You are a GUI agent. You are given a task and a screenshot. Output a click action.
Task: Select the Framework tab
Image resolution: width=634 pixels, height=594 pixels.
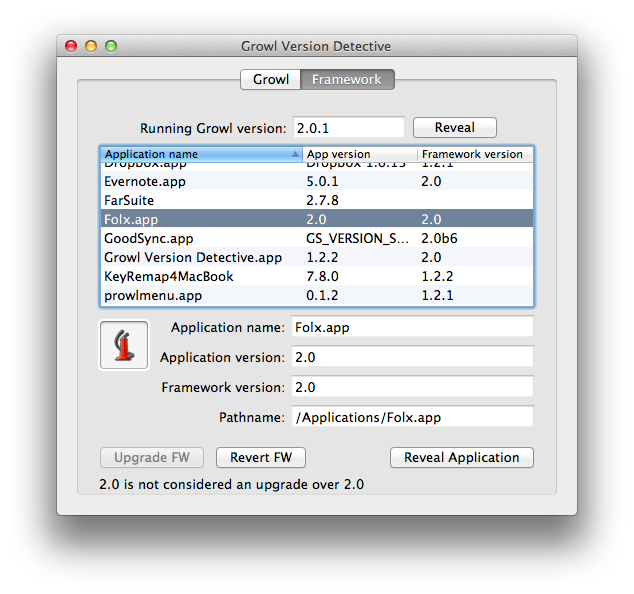pos(347,79)
